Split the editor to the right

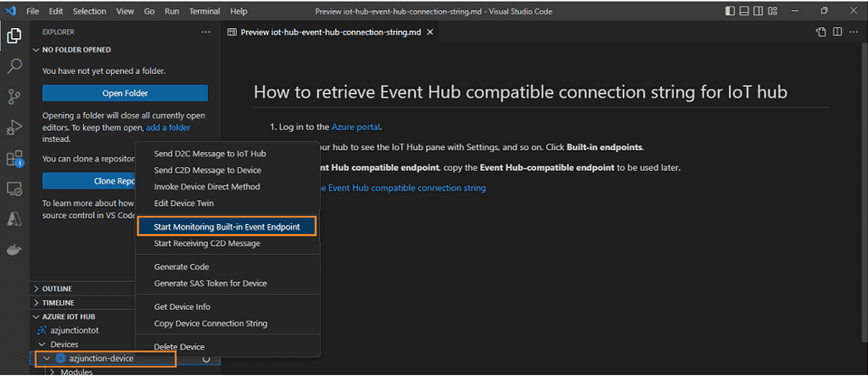tap(837, 33)
